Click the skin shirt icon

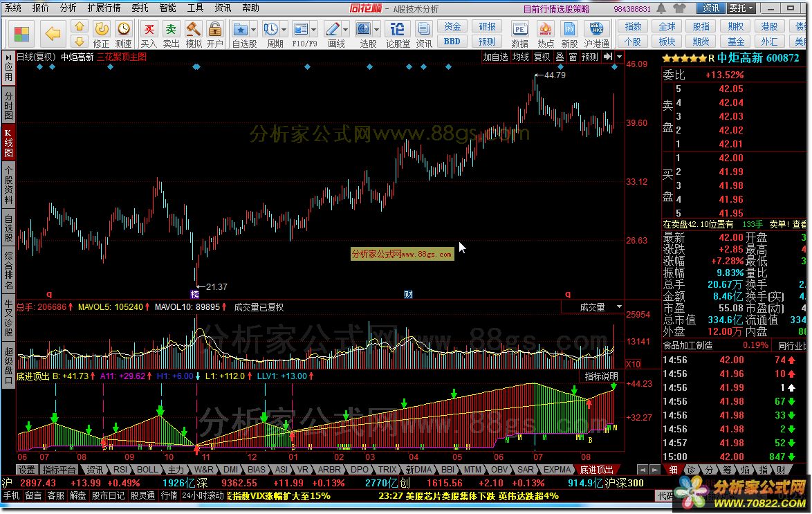click(x=679, y=8)
